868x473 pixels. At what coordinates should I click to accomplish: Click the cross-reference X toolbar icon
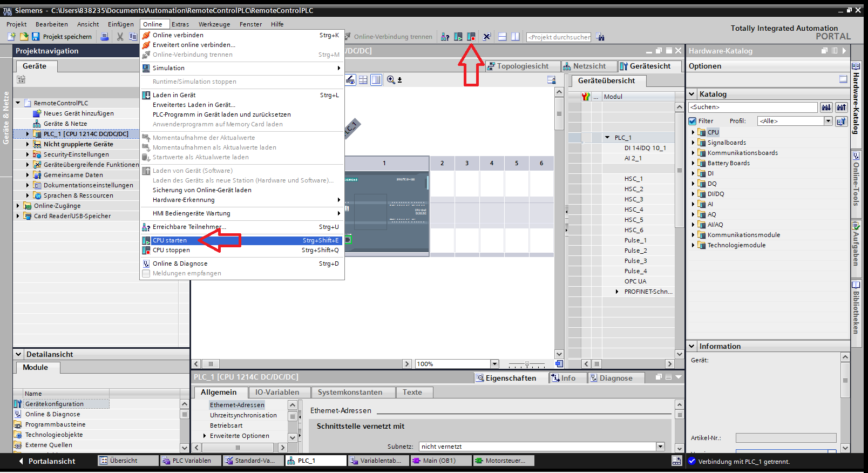pos(486,37)
